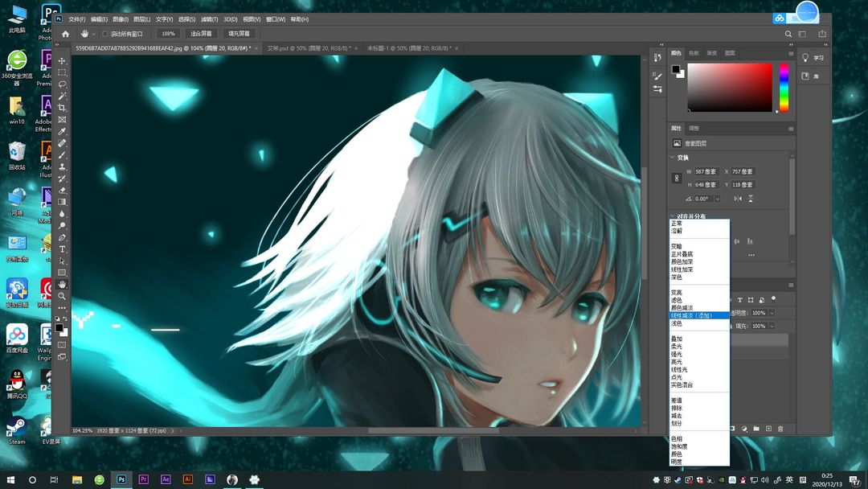Switch to the 色板 swatches tab
The height and width of the screenshot is (489, 868).
coord(694,53)
